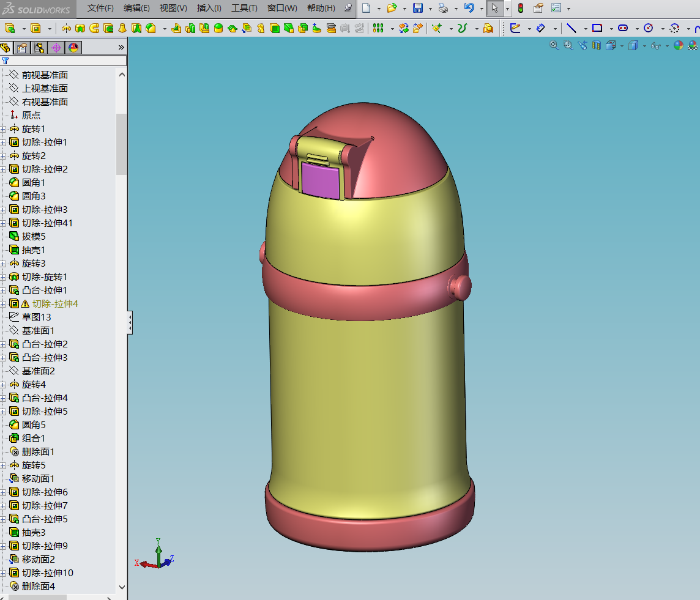Choose the Circle sketch tool

pyautogui.click(x=648, y=29)
